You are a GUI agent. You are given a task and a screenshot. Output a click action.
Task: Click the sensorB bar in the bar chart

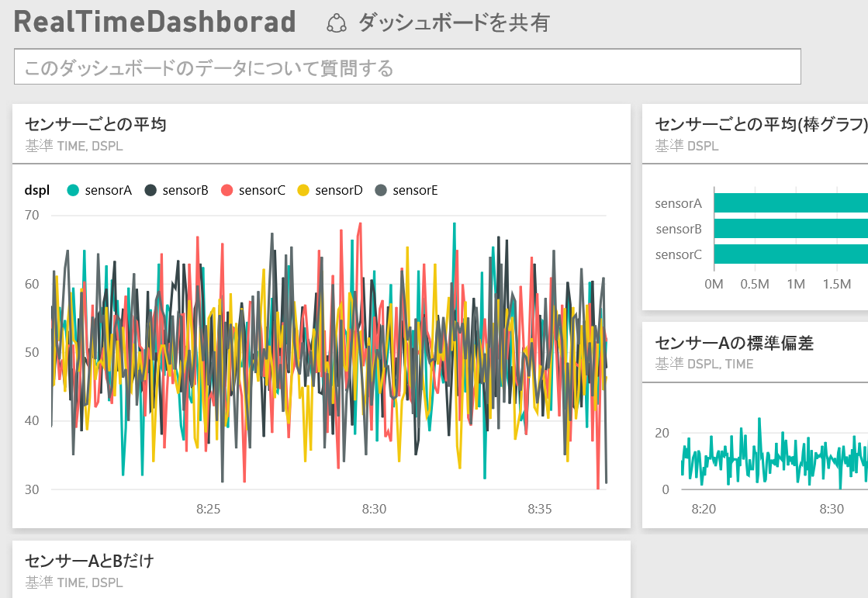[x=791, y=229]
